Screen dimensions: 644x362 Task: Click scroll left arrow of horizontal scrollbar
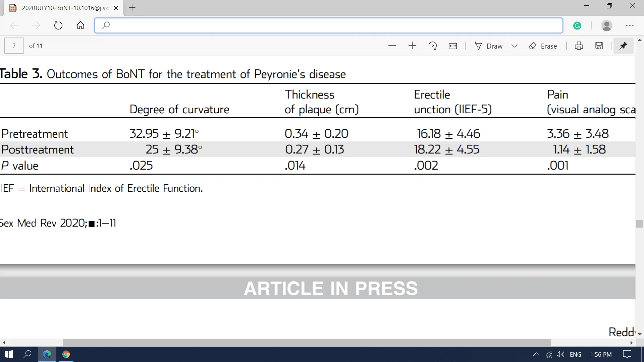point(4,343)
